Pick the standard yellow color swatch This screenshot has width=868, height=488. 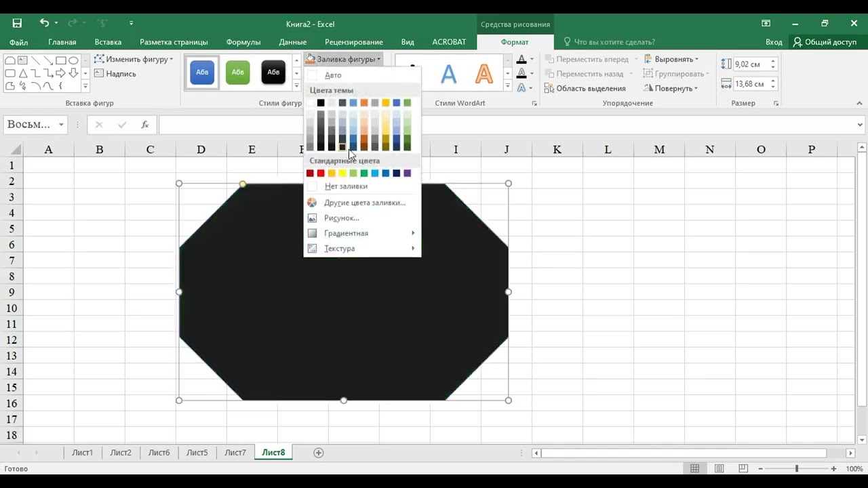342,174
